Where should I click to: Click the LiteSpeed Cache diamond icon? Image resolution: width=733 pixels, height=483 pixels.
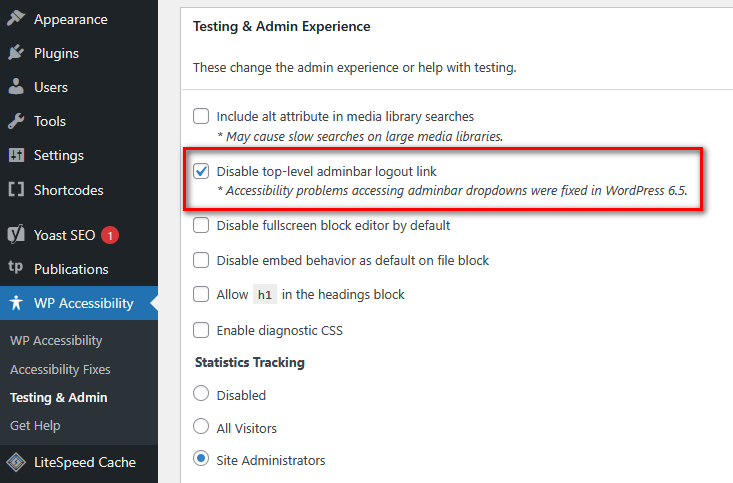pyautogui.click(x=16, y=462)
